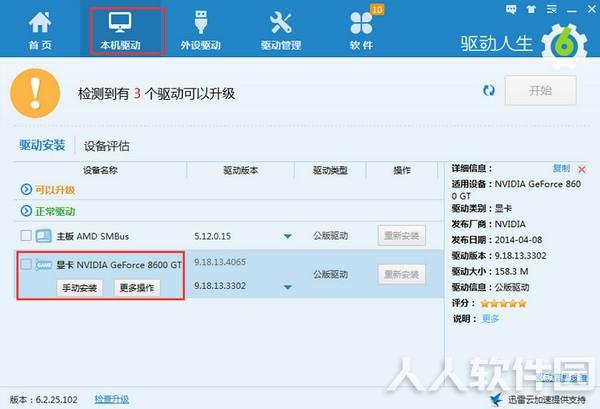Click 公版驱动 type in the NVIDIA GeForce row

click(331, 274)
